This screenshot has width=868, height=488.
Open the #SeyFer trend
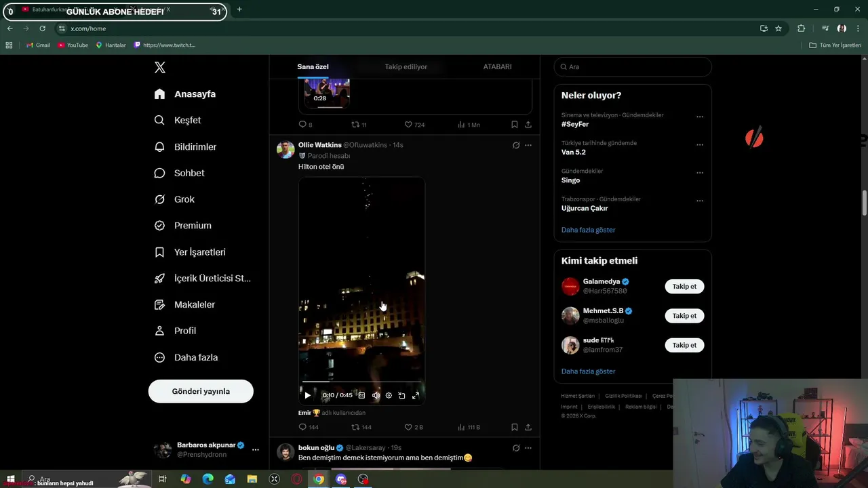pyautogui.click(x=575, y=124)
